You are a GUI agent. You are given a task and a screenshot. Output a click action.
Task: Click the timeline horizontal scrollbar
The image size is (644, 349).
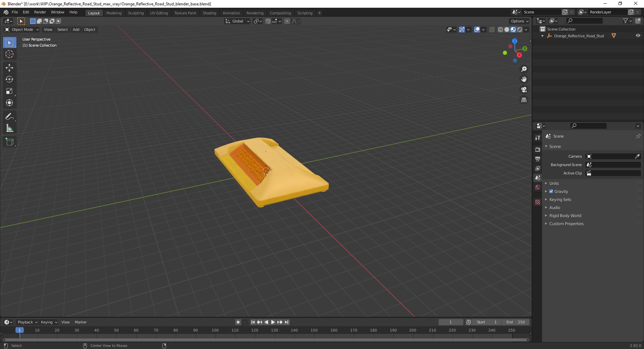(265, 340)
